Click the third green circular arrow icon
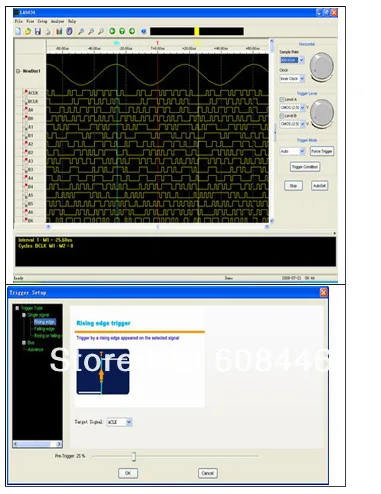Screen dimensions: 381x494 point(132,31)
